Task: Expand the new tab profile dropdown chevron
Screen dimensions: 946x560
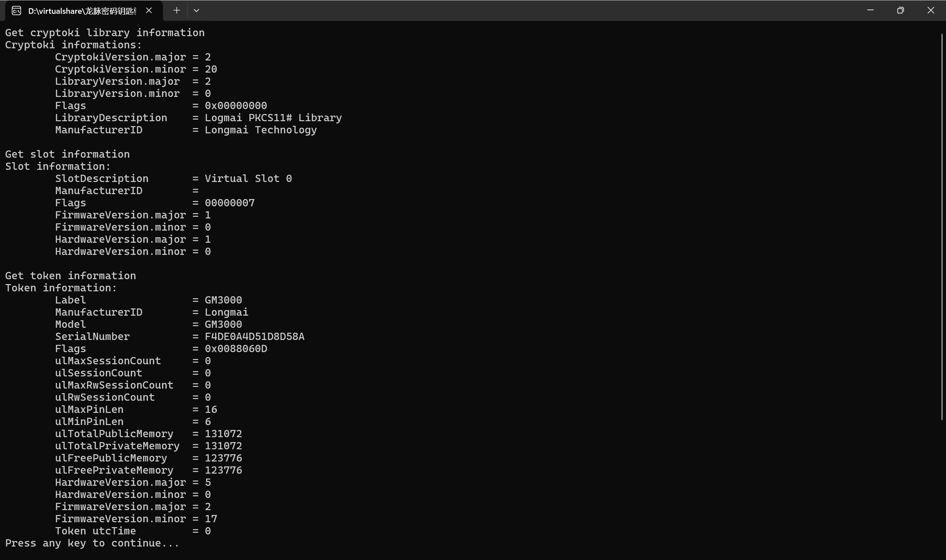Action: (196, 11)
